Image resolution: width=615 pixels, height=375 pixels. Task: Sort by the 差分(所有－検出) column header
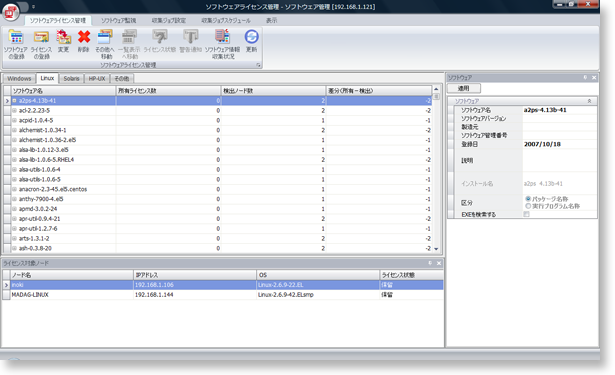(379, 91)
